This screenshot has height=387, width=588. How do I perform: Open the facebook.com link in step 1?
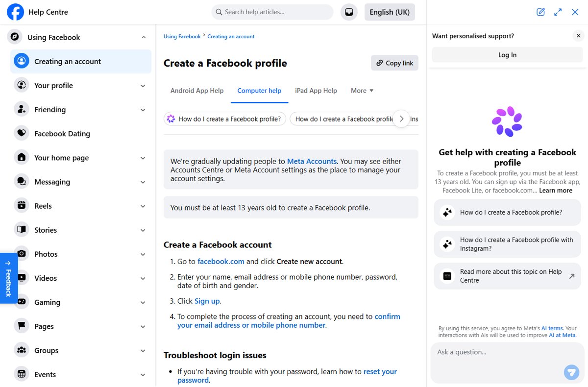(221, 262)
